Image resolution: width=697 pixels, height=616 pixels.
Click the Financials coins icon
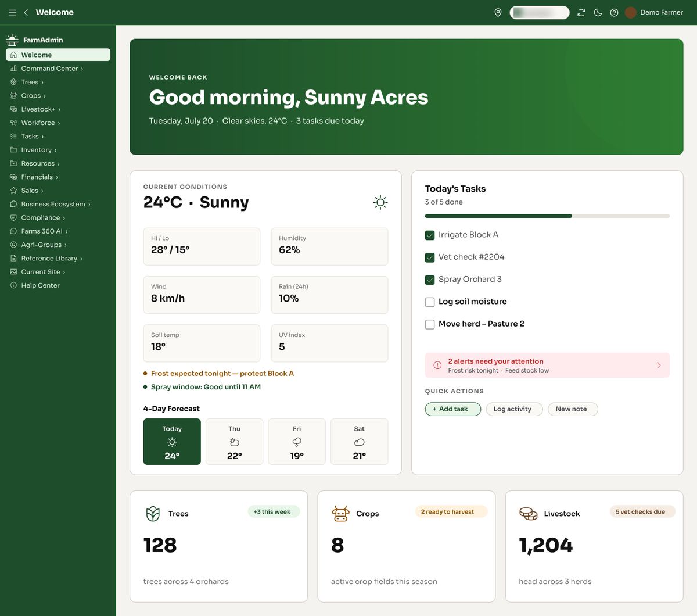click(13, 177)
